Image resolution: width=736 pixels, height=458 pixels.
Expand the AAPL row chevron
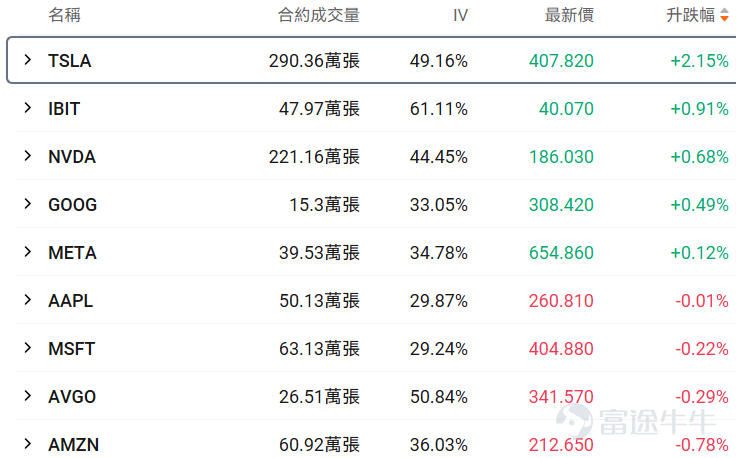(x=28, y=300)
